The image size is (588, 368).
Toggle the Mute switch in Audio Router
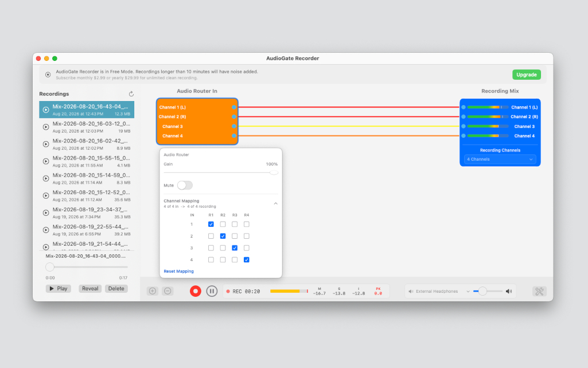185,185
